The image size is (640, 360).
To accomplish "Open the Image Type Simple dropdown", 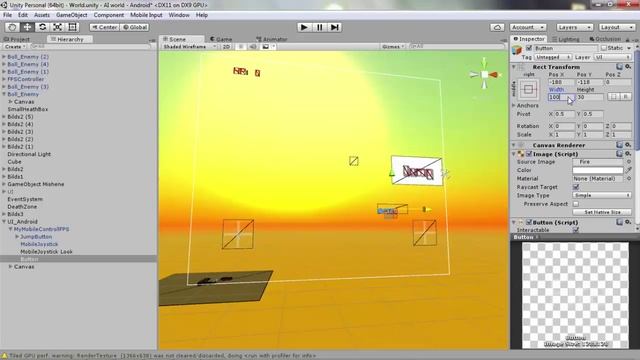I will click(x=602, y=196).
